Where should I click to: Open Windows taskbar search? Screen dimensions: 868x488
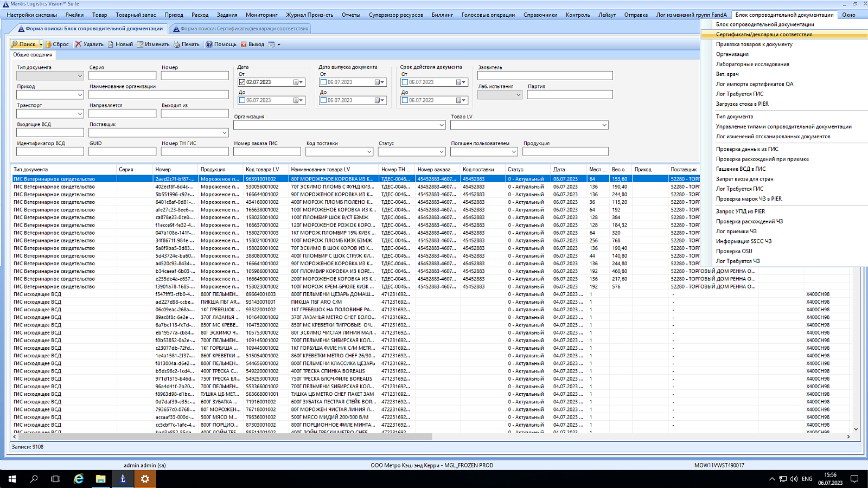click(x=34, y=479)
